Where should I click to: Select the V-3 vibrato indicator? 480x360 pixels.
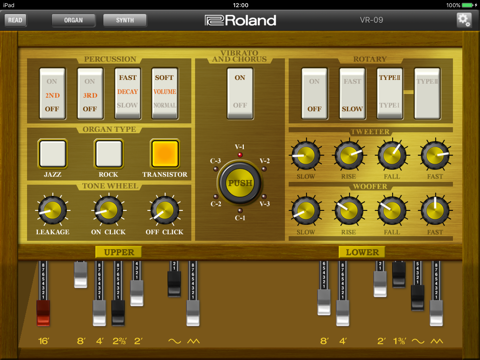[x=264, y=197]
